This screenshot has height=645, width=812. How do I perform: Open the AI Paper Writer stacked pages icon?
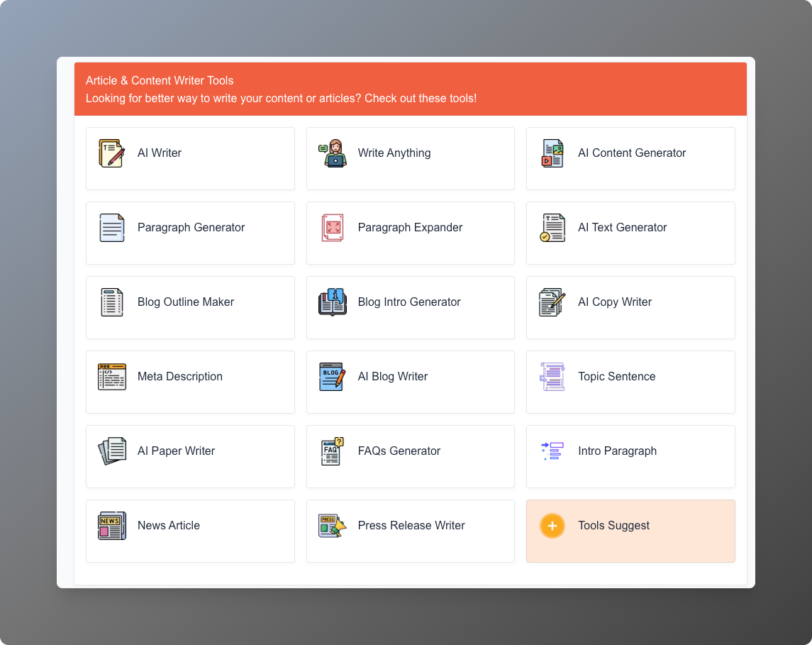point(111,451)
